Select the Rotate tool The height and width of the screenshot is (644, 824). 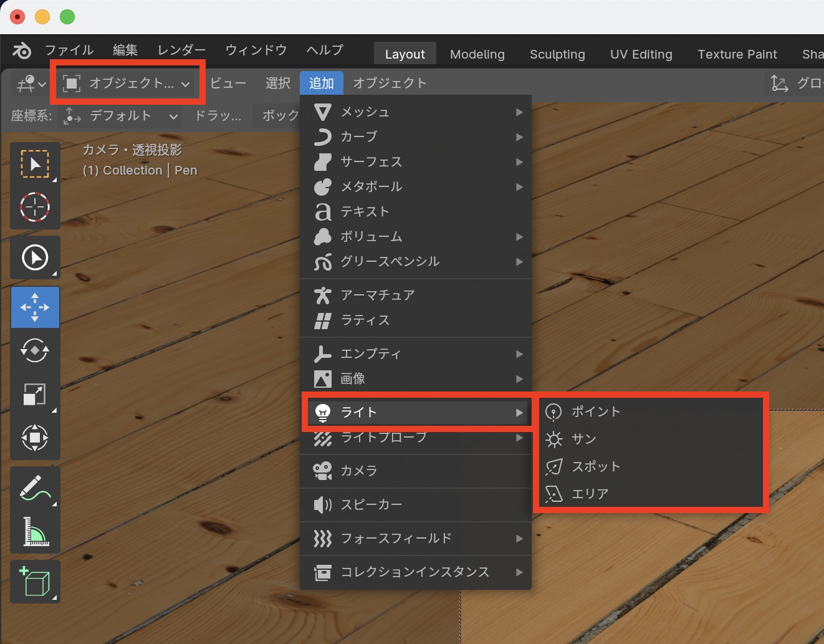35,350
